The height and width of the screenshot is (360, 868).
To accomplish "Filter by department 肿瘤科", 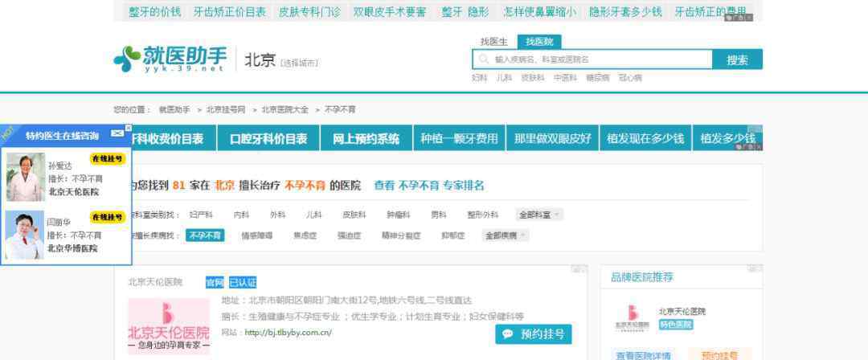I will point(399,215).
